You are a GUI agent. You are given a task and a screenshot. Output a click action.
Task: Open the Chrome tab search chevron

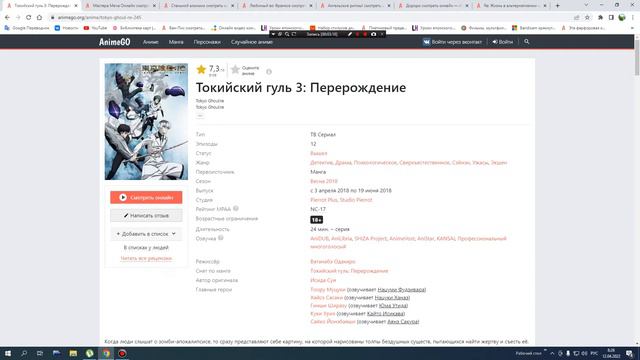586,5
